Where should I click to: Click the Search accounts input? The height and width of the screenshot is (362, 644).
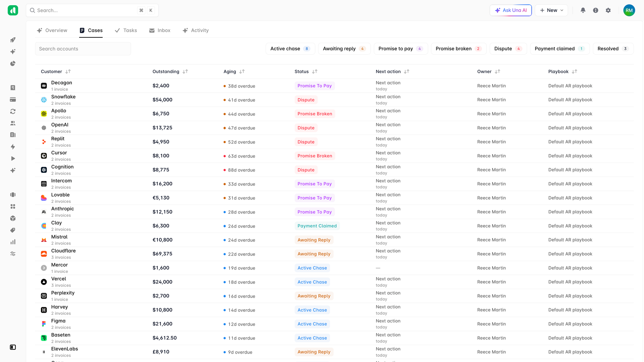(x=83, y=49)
